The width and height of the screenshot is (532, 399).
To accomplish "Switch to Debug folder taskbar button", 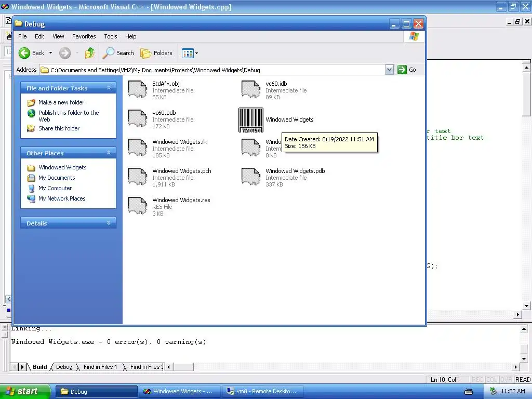I will [96, 392].
